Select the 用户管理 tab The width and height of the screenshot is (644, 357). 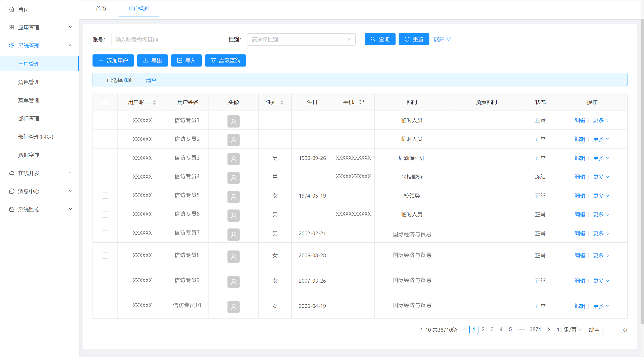(139, 9)
